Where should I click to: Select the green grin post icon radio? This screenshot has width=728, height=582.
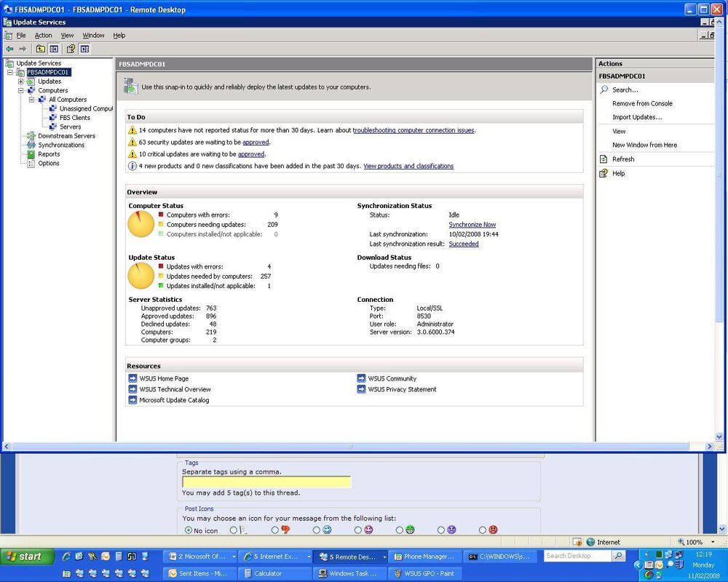(399, 530)
